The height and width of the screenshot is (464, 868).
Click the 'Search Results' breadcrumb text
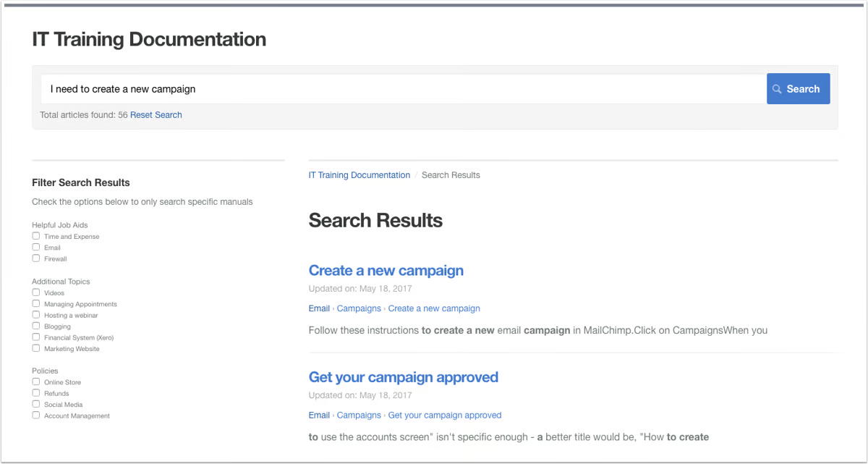pyautogui.click(x=451, y=175)
